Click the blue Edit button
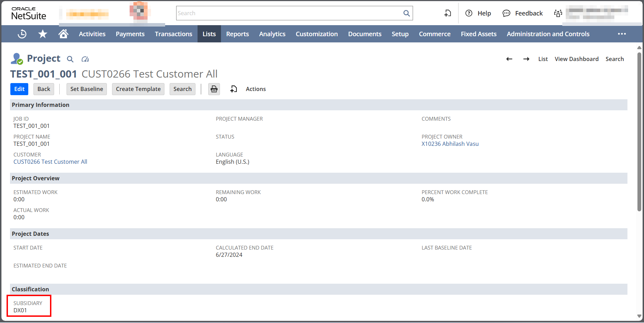The width and height of the screenshot is (644, 323). [19, 89]
